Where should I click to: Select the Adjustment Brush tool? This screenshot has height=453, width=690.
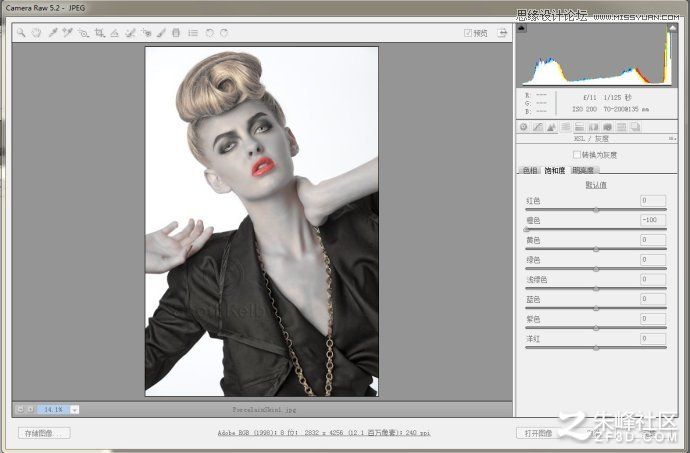tap(161, 33)
